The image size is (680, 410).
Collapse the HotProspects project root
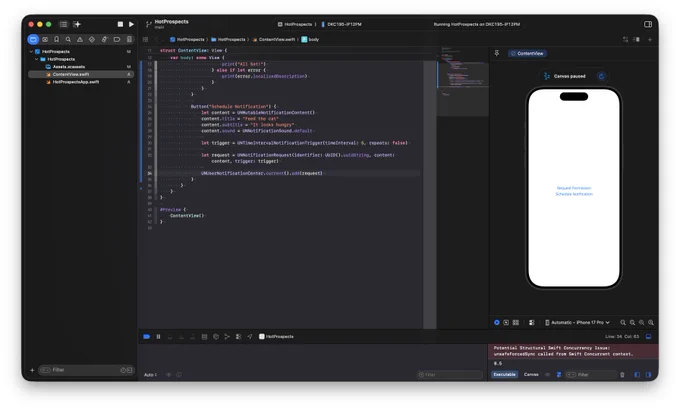[31, 52]
